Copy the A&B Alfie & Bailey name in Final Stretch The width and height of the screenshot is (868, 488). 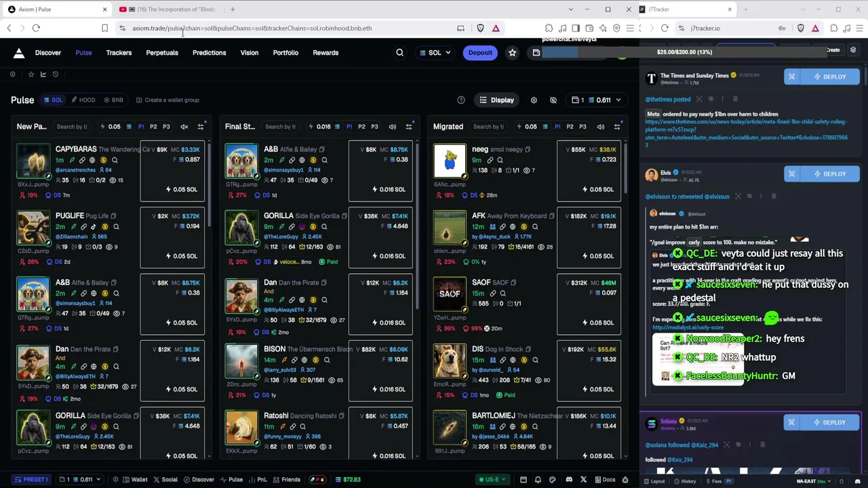click(x=322, y=150)
